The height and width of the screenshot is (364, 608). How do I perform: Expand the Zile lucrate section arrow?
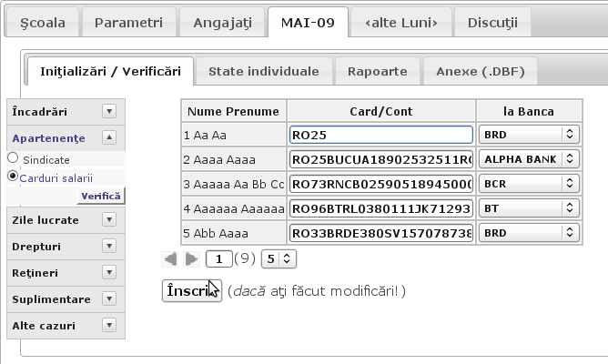(x=109, y=220)
